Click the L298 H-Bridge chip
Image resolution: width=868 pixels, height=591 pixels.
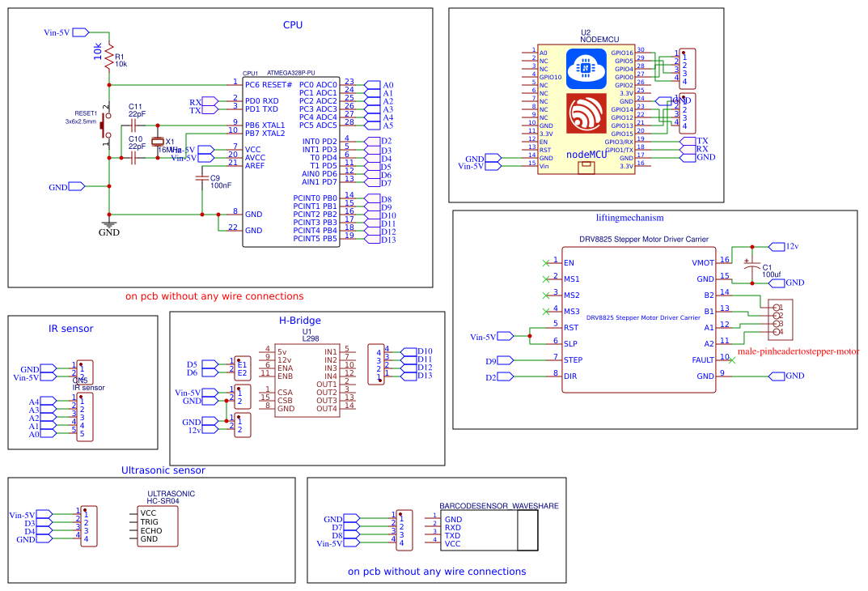coord(307,381)
